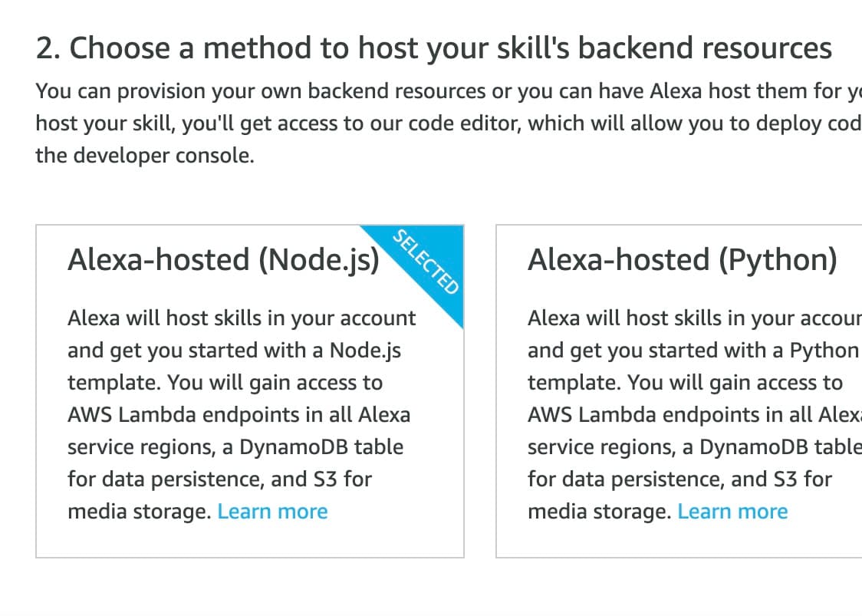Click the intro paragraph about provisioning resources

coord(449,124)
